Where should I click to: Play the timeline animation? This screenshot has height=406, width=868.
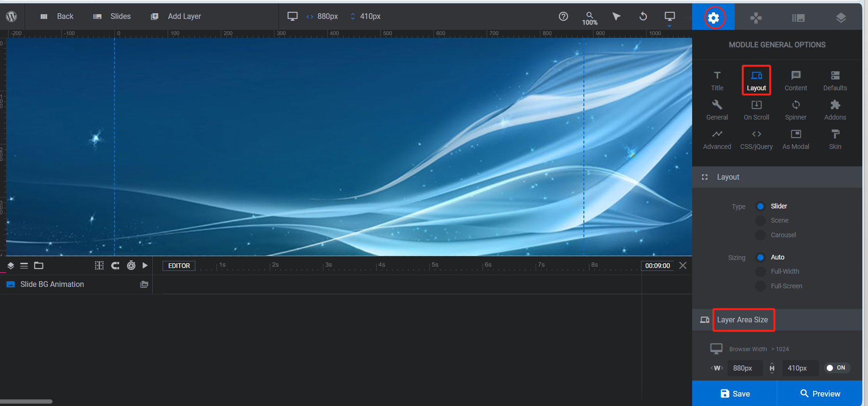[x=145, y=266]
